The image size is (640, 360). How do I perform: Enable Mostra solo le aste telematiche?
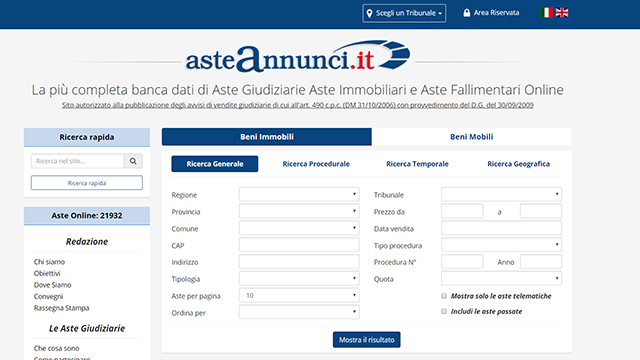[x=444, y=296]
